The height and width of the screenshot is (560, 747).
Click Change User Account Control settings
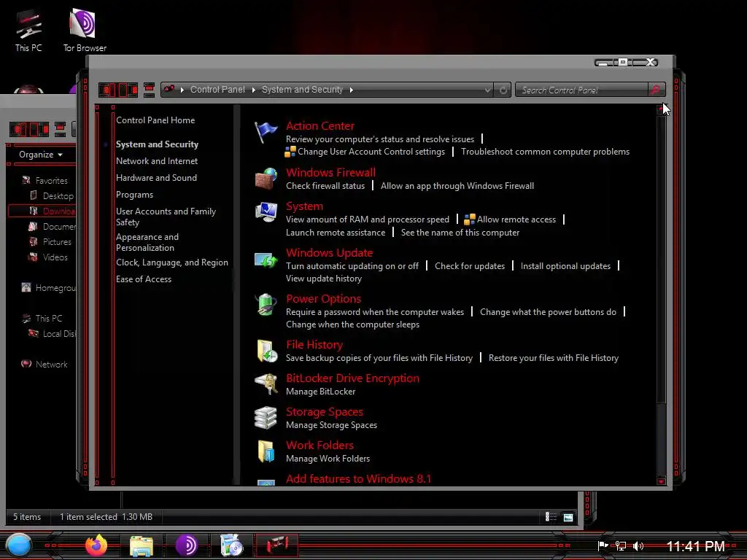pos(371,152)
